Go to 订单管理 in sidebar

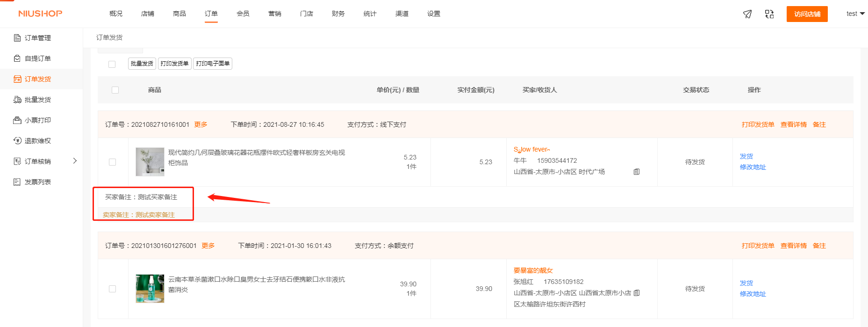point(38,38)
